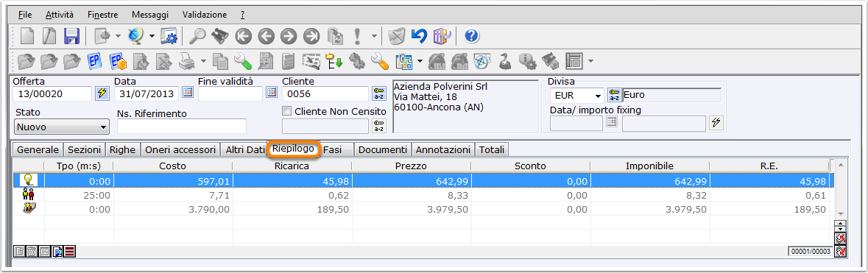Click the magnifying glass search icon
868x273 pixels.
pyautogui.click(x=197, y=37)
